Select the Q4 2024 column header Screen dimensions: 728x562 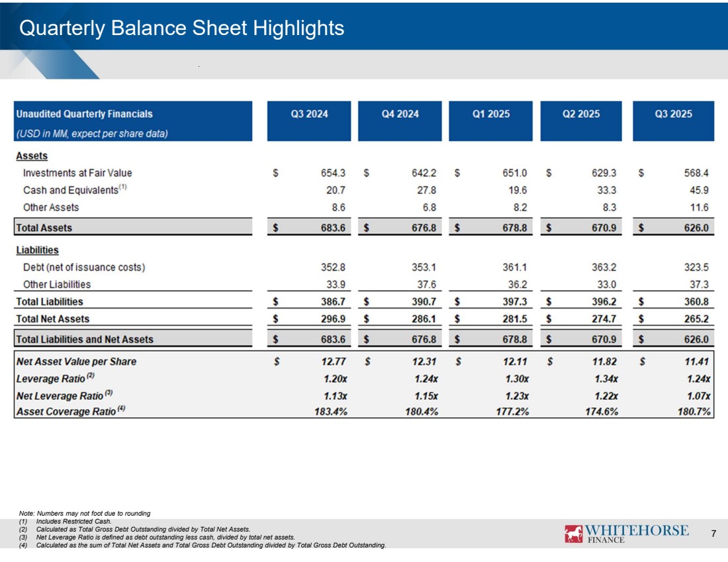(400, 114)
